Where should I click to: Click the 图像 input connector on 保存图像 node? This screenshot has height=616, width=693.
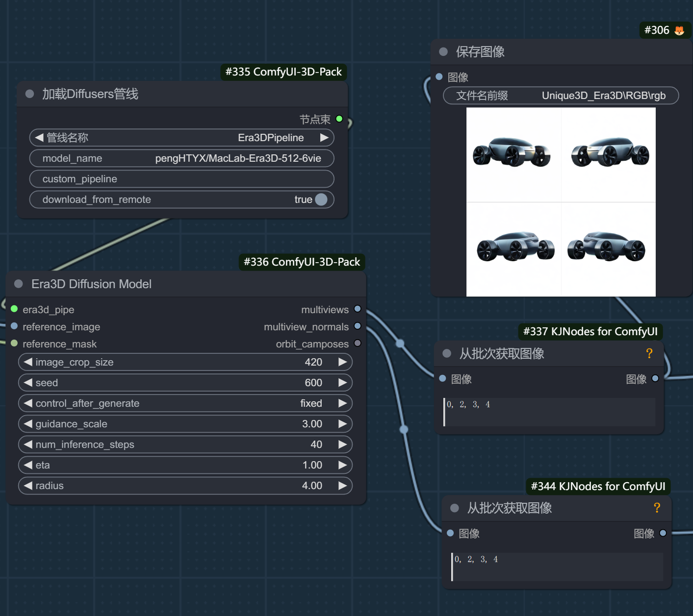coord(439,77)
